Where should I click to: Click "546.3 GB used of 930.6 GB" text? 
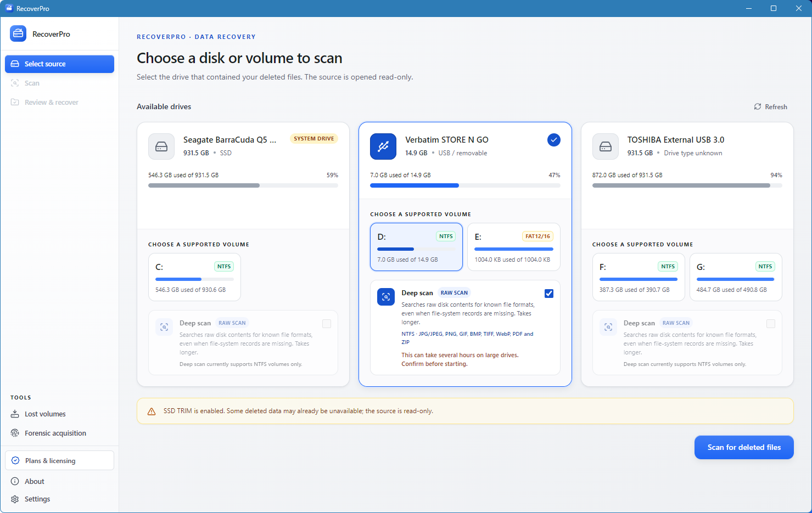pos(191,290)
